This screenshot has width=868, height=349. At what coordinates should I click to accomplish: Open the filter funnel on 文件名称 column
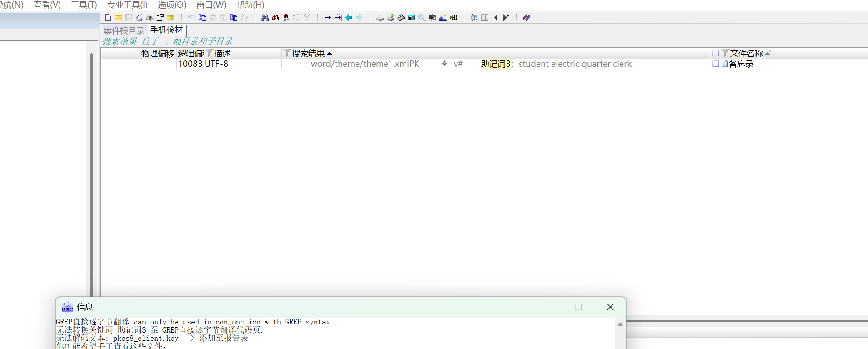pos(726,54)
